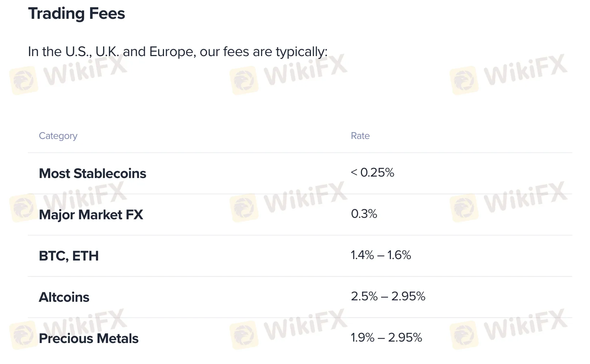Click the top-right WikiFX logo icon
Screen dimensions: 590x364
coord(464,81)
